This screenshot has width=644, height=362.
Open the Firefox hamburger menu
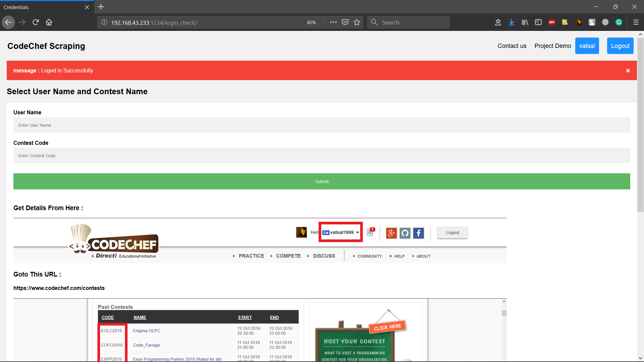click(636, 22)
